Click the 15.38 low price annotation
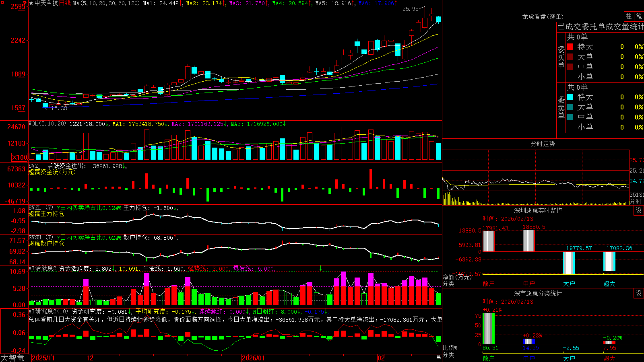This screenshot has height=362, width=644. coord(59,108)
